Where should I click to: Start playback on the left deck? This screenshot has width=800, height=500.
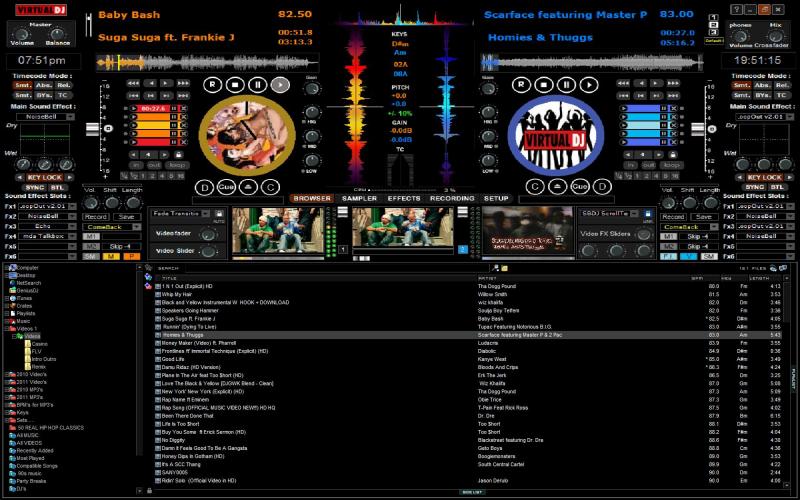click(280, 85)
